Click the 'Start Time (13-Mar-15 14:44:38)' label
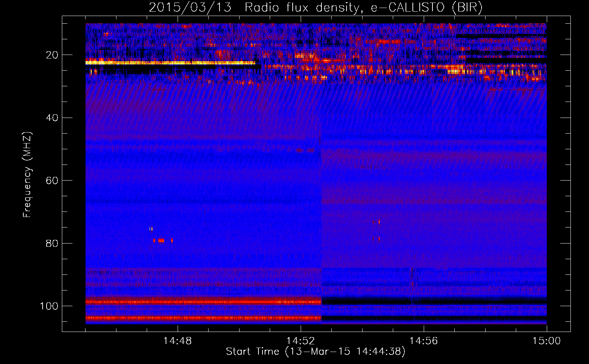Image resolution: width=589 pixels, height=364 pixels. pos(316,352)
